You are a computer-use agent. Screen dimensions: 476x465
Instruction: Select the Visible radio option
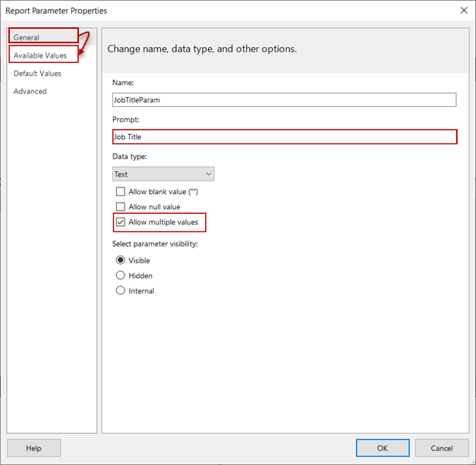pos(120,260)
